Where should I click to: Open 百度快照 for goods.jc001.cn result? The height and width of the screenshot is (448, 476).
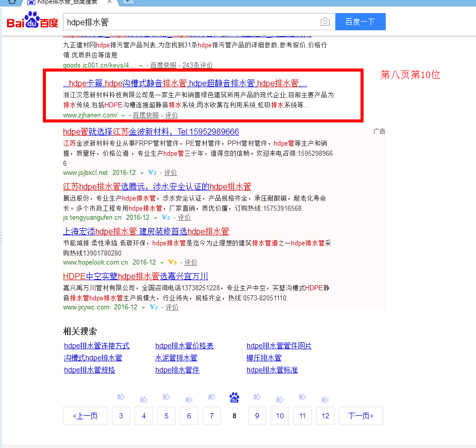[163, 65]
